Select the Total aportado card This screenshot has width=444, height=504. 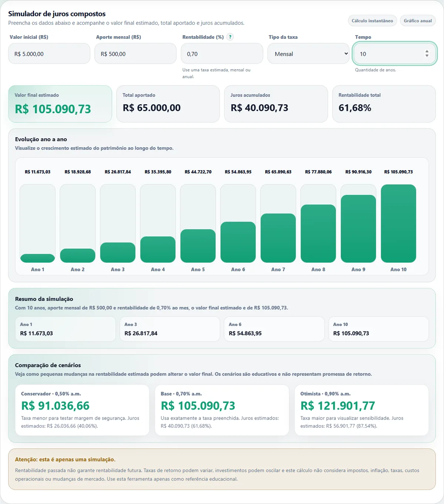[x=168, y=104]
